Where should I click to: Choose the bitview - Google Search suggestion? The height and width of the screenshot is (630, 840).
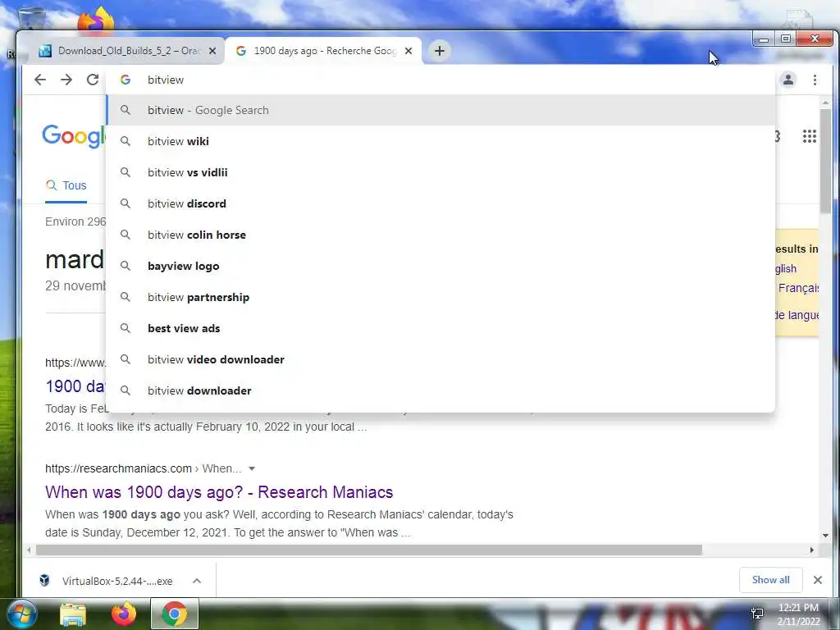441,110
